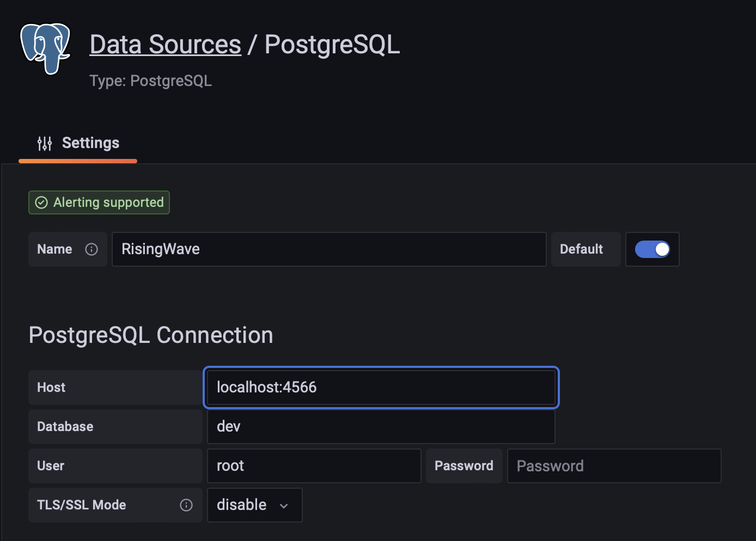The image size is (756, 541).
Task: Click into the Password input field
Action: (614, 466)
